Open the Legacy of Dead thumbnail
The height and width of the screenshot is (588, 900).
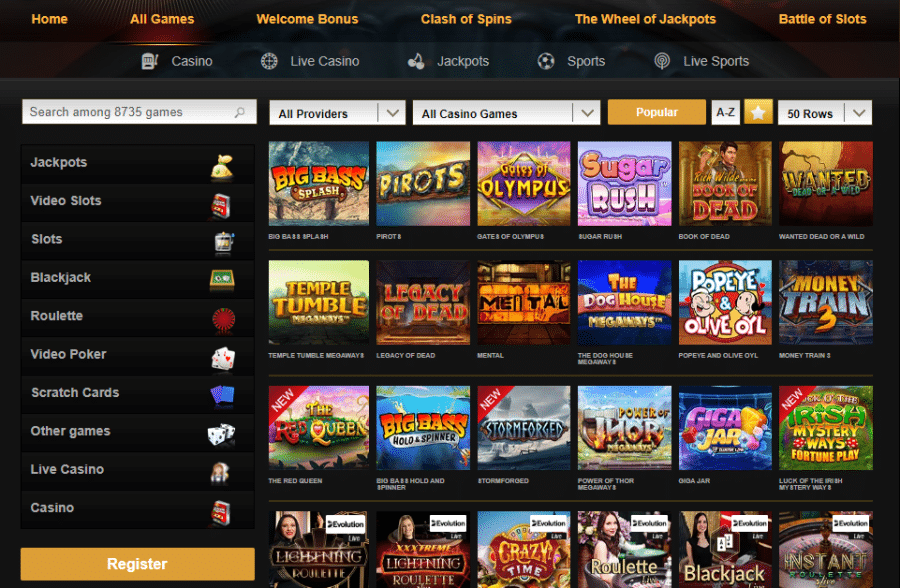point(422,303)
